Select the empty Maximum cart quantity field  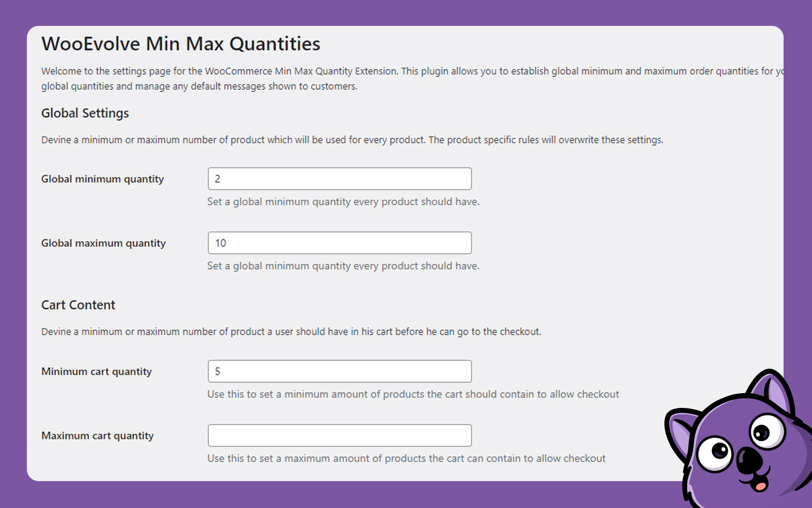tap(340, 435)
